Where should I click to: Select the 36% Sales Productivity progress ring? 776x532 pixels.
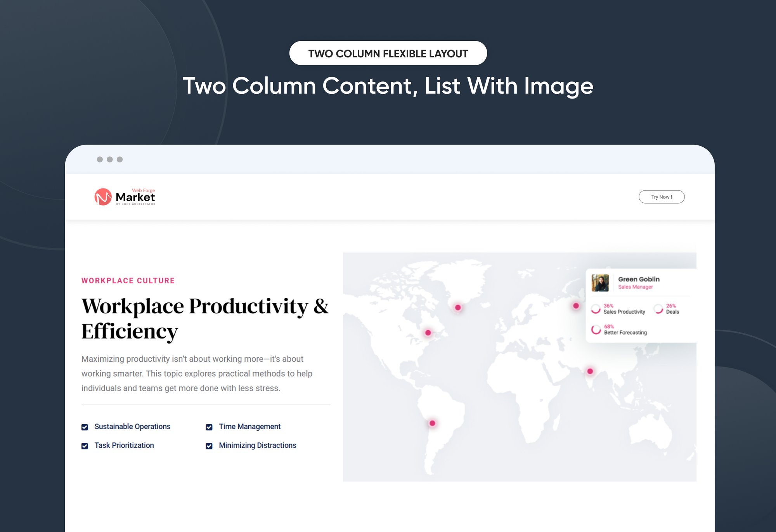(x=596, y=309)
